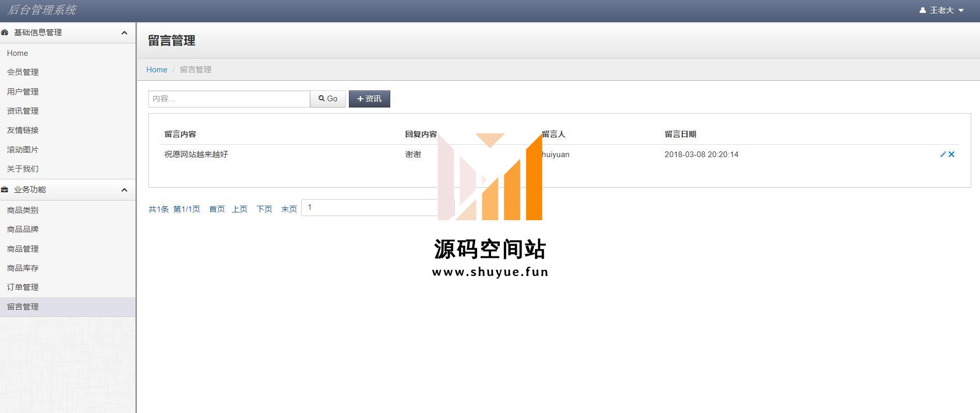Screen dimensions: 980x413
Task: Focus the 内容 search input field
Action: [x=229, y=99]
